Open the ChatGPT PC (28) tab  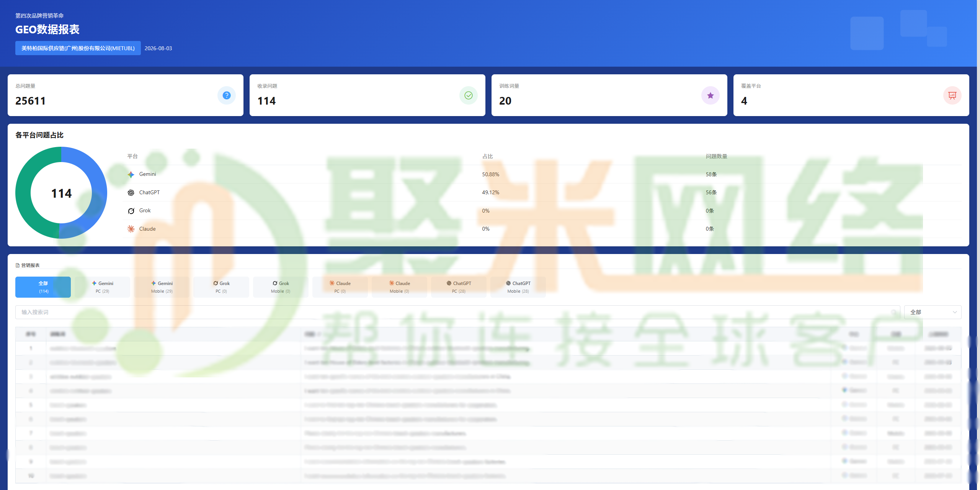pyautogui.click(x=459, y=287)
